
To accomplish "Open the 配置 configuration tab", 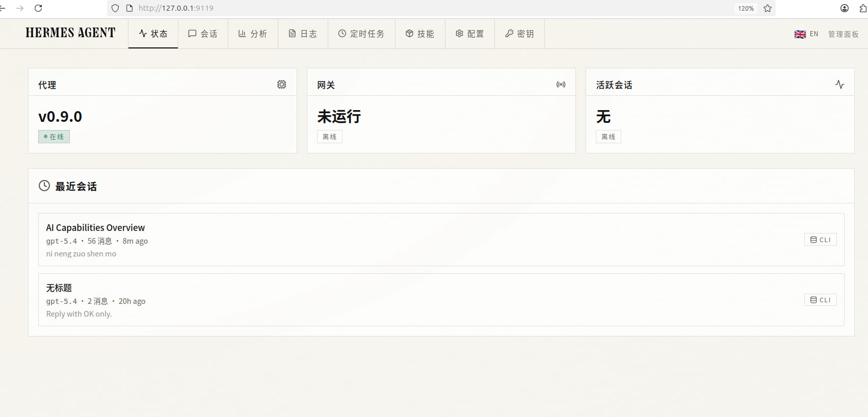I will tap(470, 34).
